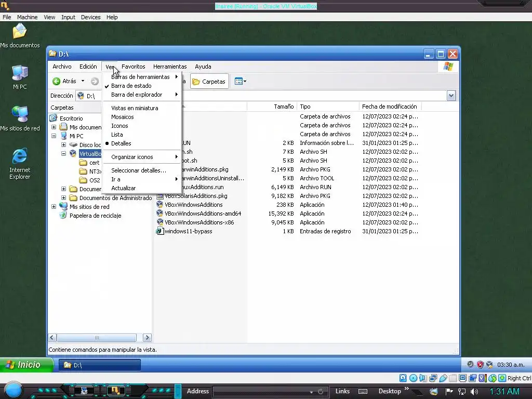
Task: Open the Herramientas menu
Action: (x=170, y=66)
